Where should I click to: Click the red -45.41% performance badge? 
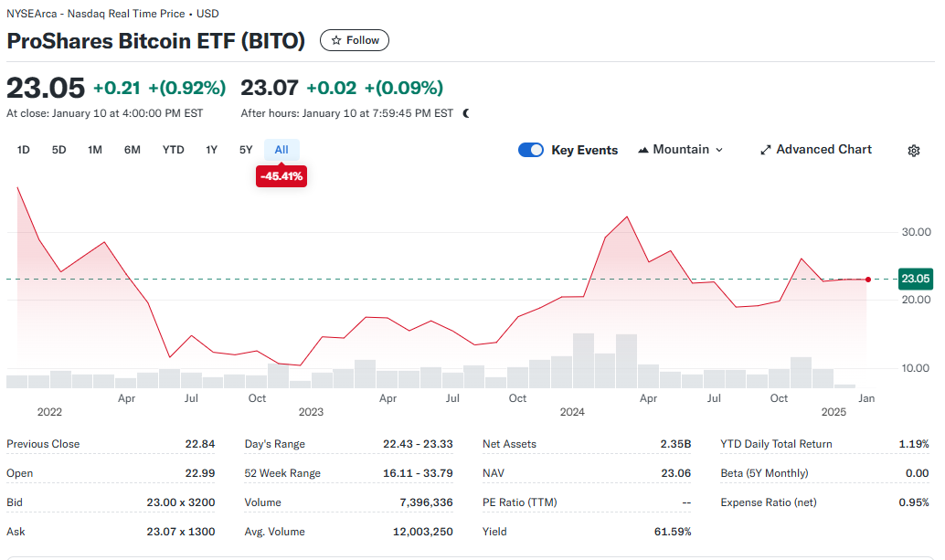coord(281,175)
